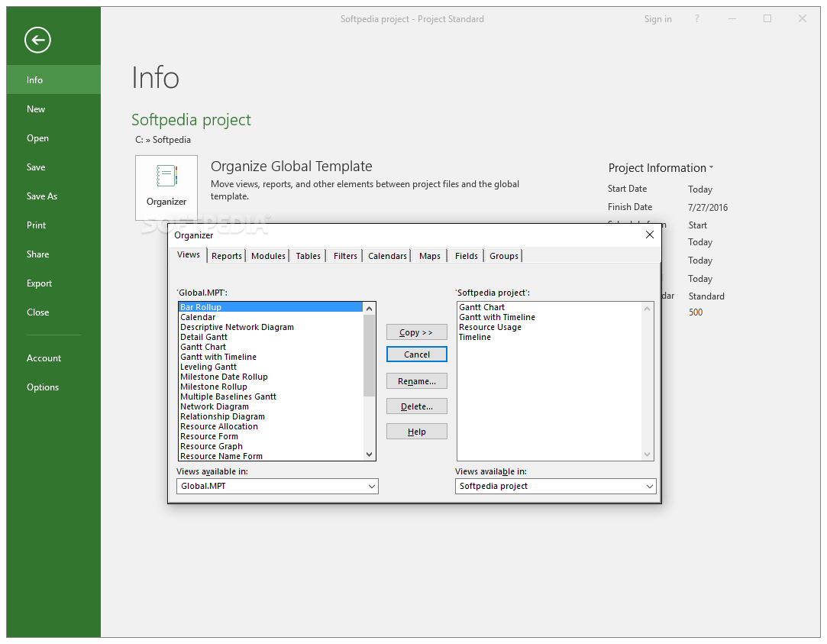Click the Copy >> button
827x644 pixels.
pos(417,332)
